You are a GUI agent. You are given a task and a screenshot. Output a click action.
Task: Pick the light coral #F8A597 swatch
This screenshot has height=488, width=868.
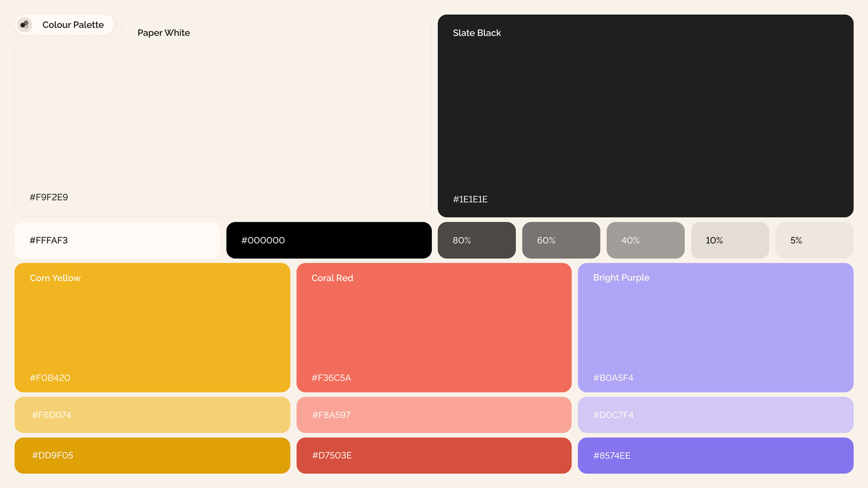[x=434, y=415]
